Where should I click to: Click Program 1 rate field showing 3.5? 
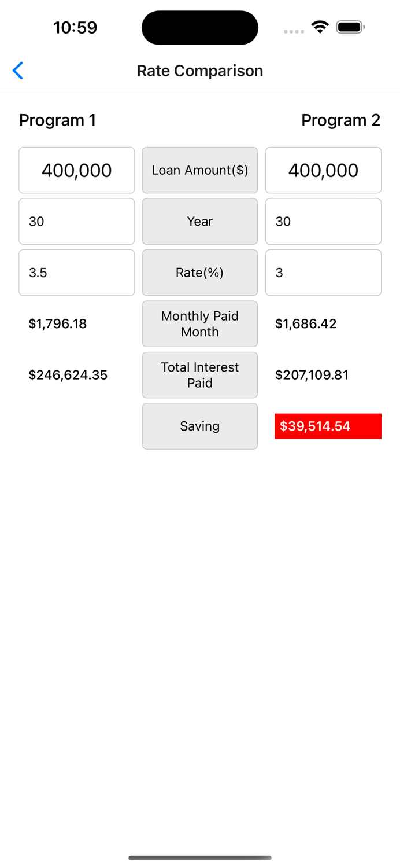coord(76,272)
